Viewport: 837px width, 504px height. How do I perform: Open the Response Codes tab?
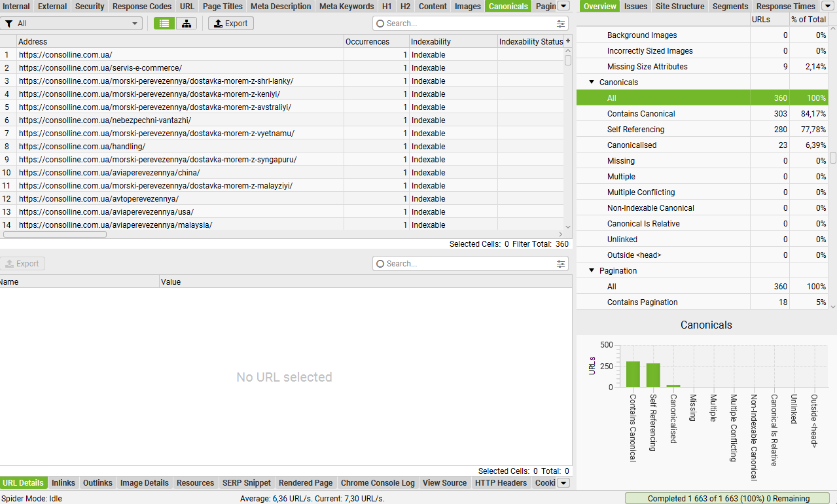click(142, 6)
